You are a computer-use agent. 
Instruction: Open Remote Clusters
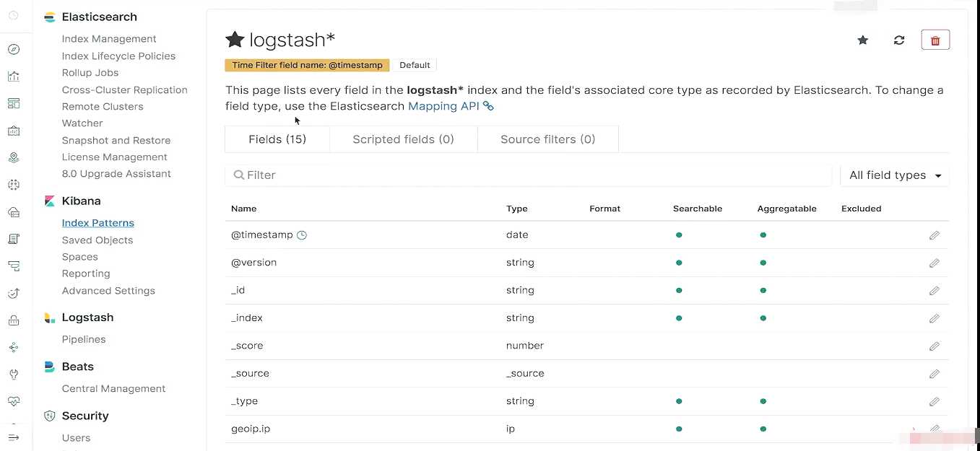(103, 106)
